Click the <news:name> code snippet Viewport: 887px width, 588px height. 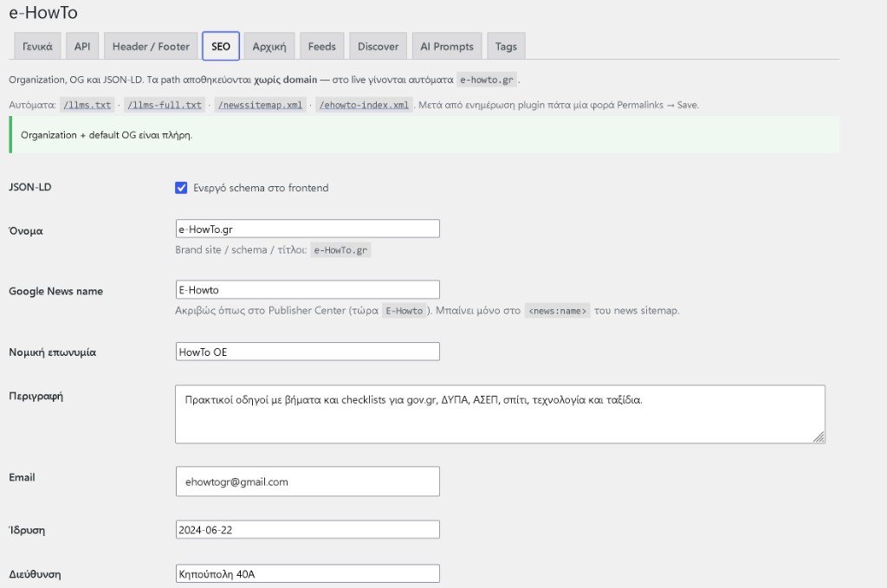pyautogui.click(x=557, y=311)
